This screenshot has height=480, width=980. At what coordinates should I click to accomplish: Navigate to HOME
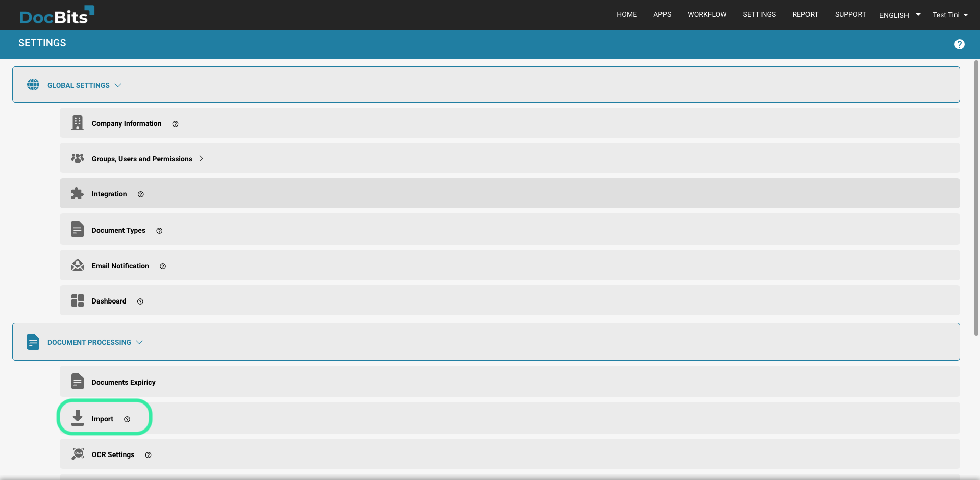(627, 14)
